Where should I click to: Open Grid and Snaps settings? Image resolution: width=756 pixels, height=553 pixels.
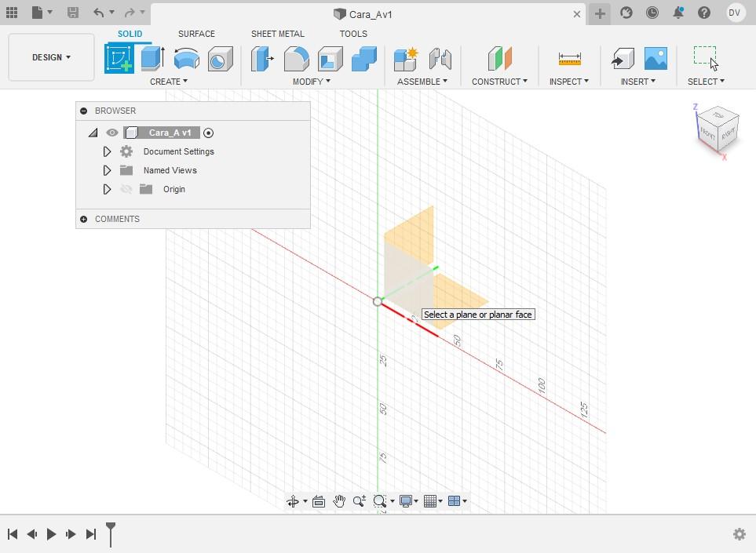click(x=430, y=501)
